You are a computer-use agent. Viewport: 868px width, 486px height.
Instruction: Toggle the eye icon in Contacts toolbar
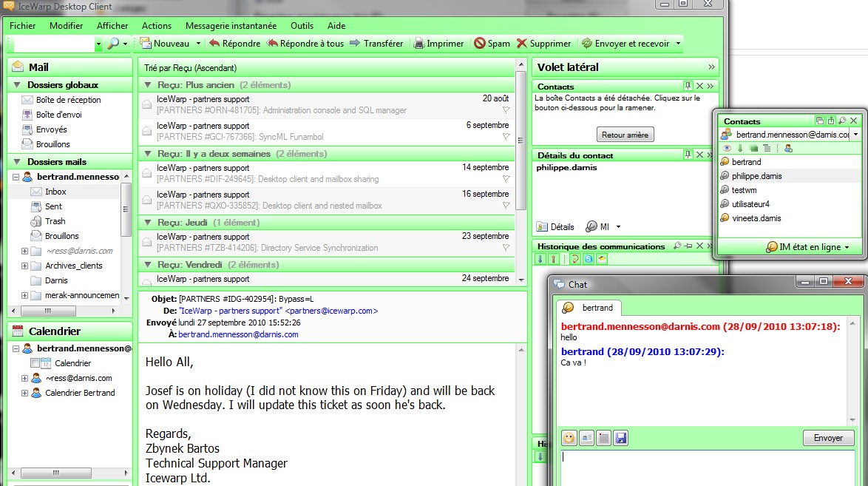coord(727,148)
